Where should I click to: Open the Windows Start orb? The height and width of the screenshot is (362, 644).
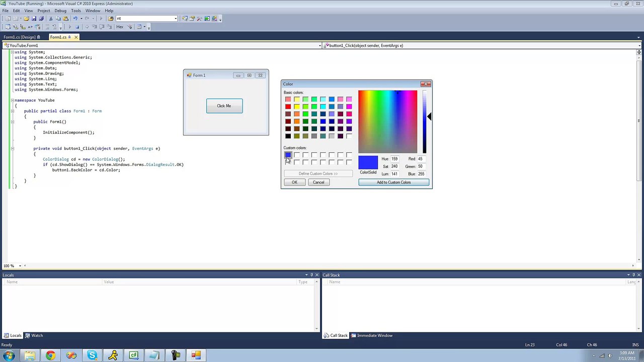9,355
